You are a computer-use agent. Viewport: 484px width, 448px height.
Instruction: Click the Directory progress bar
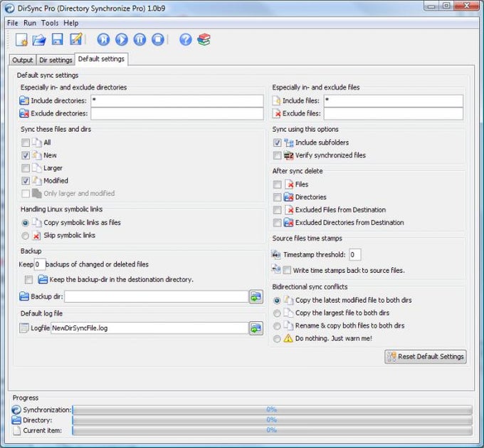coord(272,420)
